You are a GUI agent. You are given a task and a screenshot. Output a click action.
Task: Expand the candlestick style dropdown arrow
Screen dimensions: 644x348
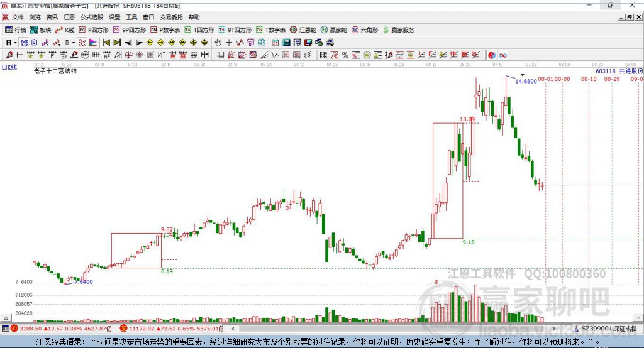point(74,43)
